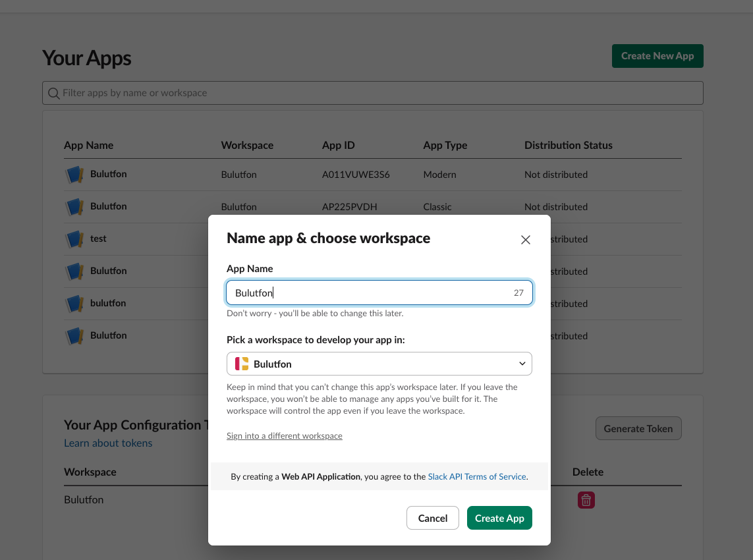This screenshot has width=753, height=560.
Task: Click the App ID column header
Action: tap(338, 145)
